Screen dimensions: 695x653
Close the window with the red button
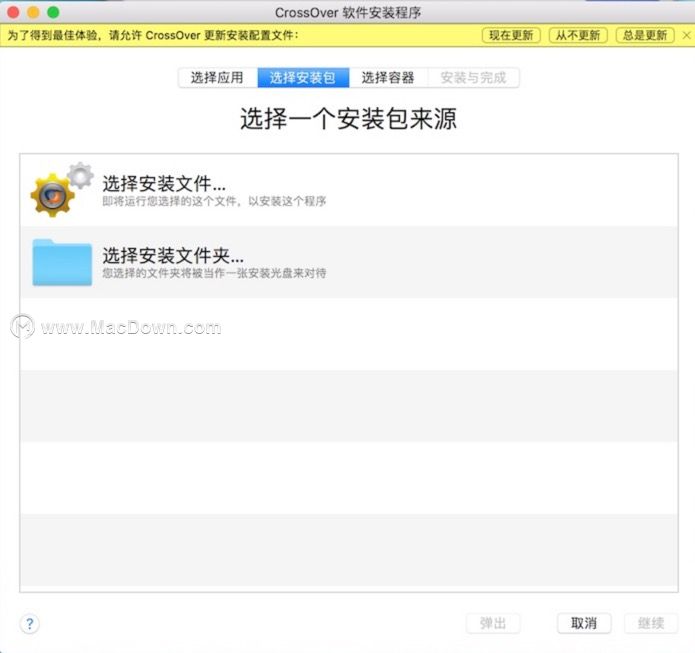(13, 12)
